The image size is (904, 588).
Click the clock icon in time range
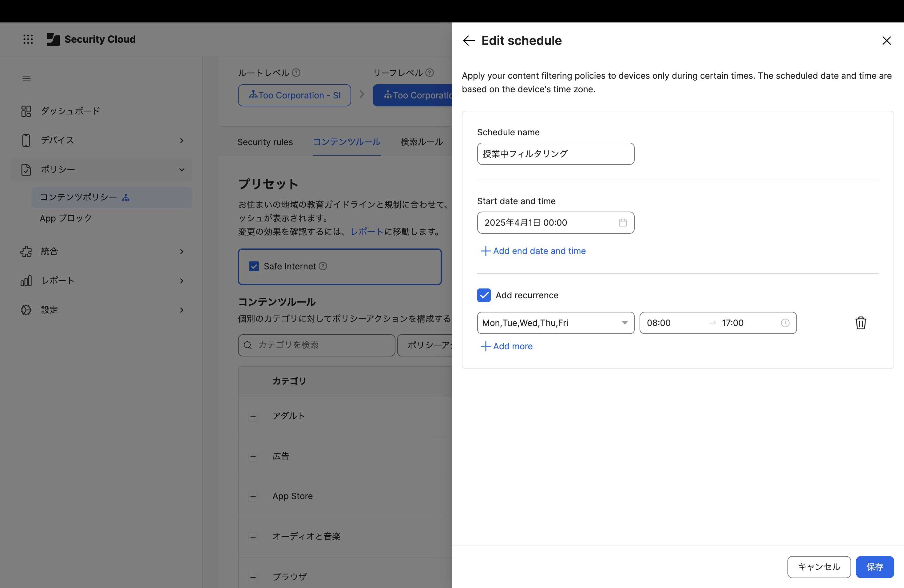pyautogui.click(x=785, y=323)
